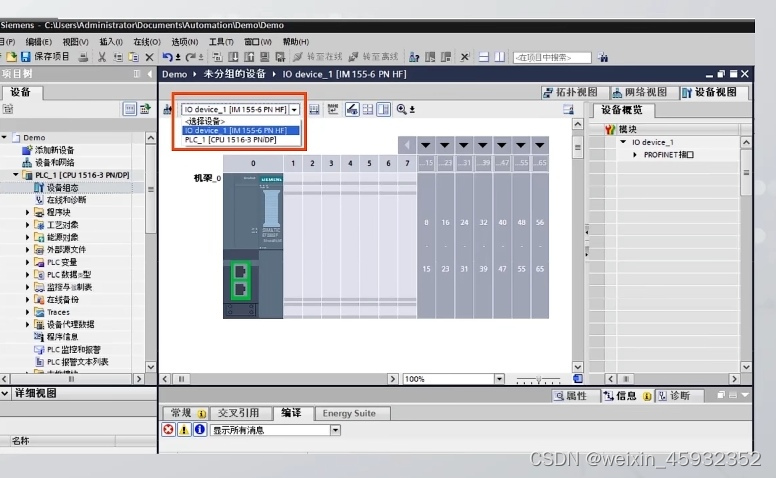Split editor space vertically
The image size is (776, 478).
coord(500,57)
